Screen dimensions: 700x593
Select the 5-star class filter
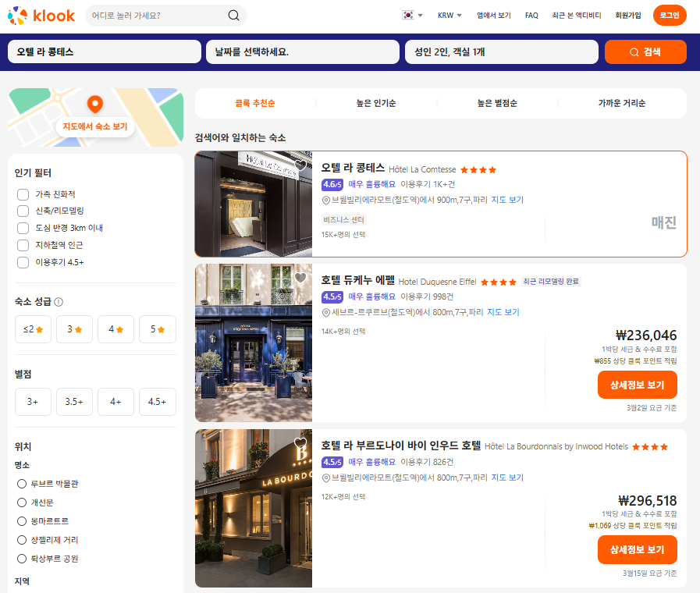158,329
